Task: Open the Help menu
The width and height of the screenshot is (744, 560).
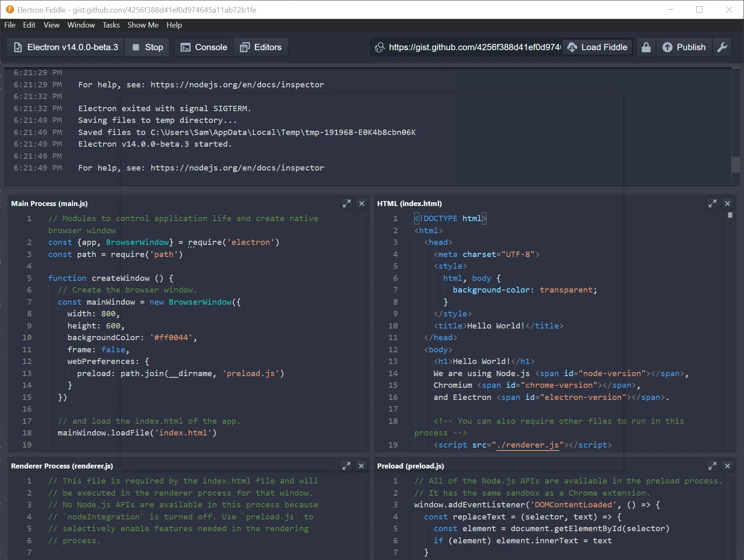Action: [x=174, y=25]
